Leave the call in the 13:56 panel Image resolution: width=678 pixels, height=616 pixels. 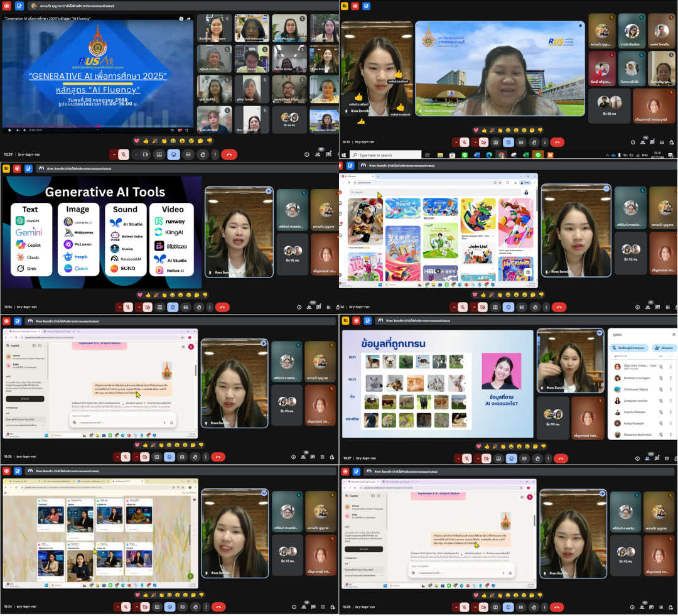(222, 308)
